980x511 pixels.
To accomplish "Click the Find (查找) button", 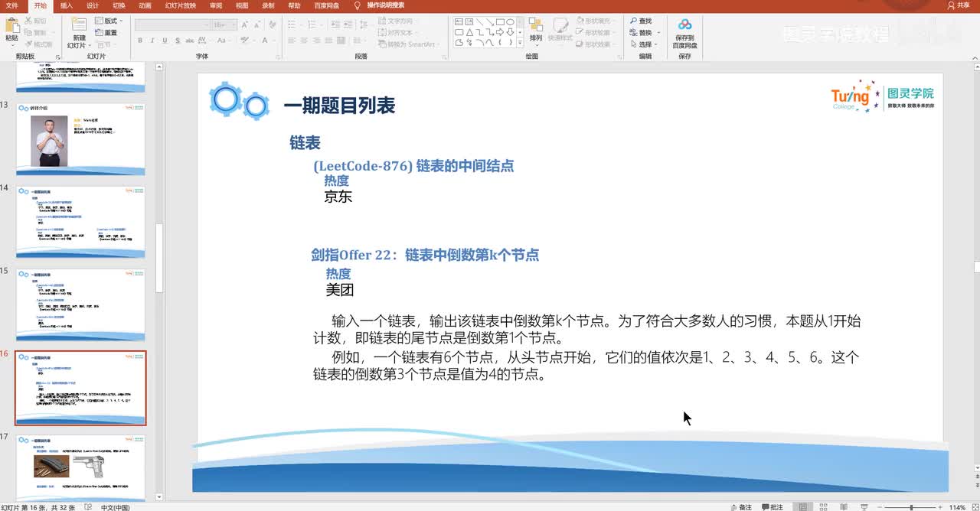I will coord(641,21).
